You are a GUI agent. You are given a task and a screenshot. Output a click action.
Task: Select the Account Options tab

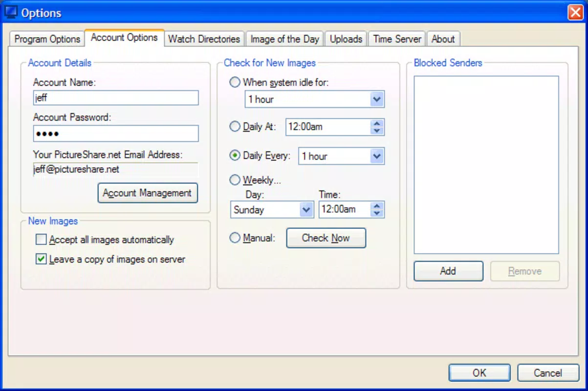point(124,38)
